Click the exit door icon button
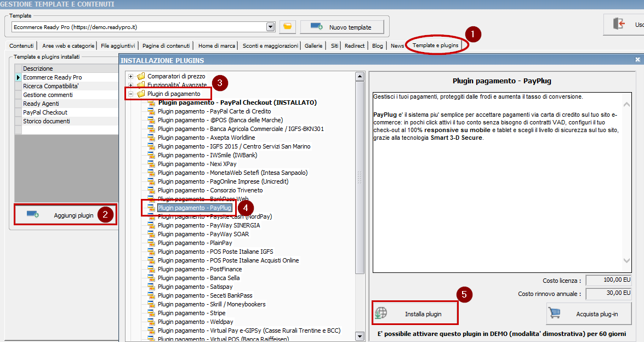Image resolution: width=644 pixels, height=342 pixels. tap(619, 24)
